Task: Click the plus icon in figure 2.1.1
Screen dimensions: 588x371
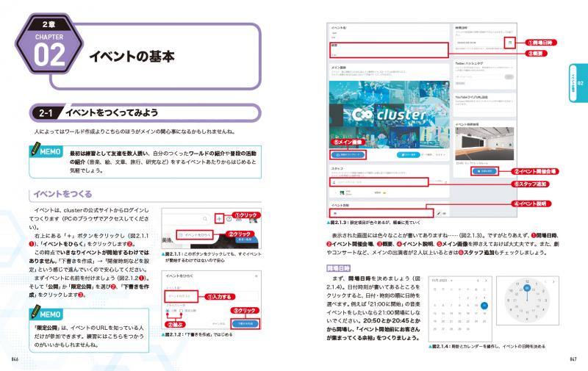Action: tap(219, 218)
